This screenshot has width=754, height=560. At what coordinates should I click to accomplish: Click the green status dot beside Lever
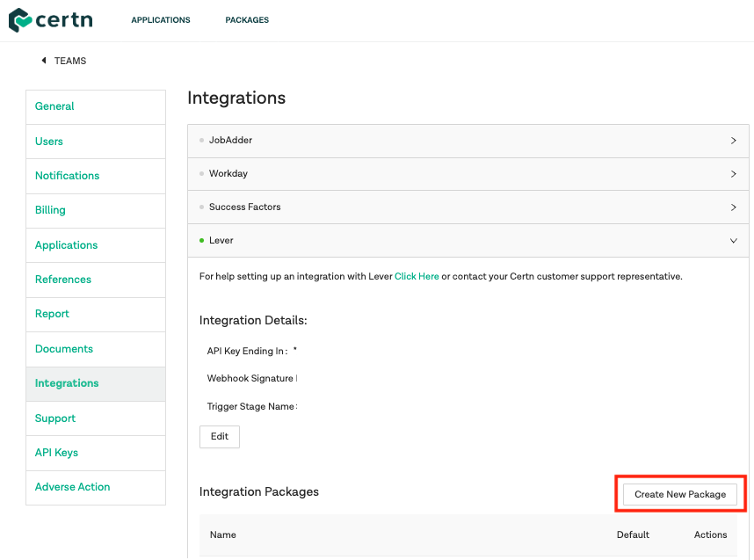pos(201,241)
